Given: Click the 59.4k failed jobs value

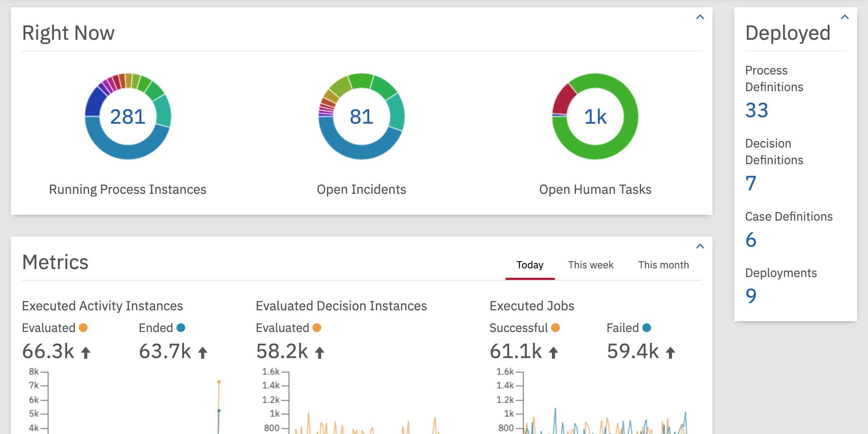Looking at the screenshot, I should click(633, 351).
